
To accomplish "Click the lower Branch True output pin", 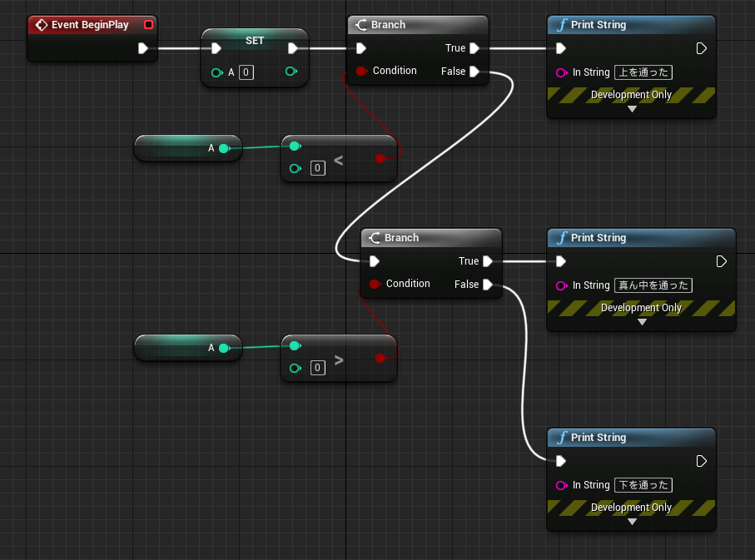I will [x=488, y=261].
